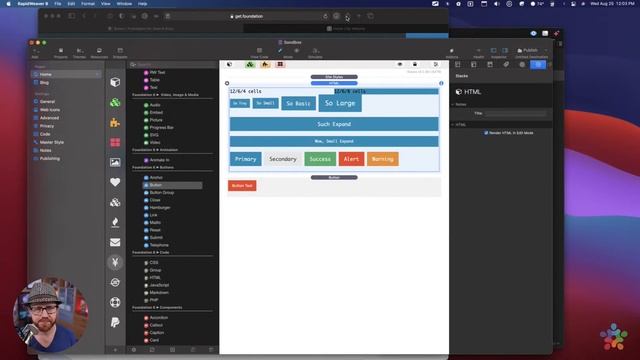640x360 pixels.
Task: Collapse the Foundation 6 Code group
Action: (x=151, y=253)
